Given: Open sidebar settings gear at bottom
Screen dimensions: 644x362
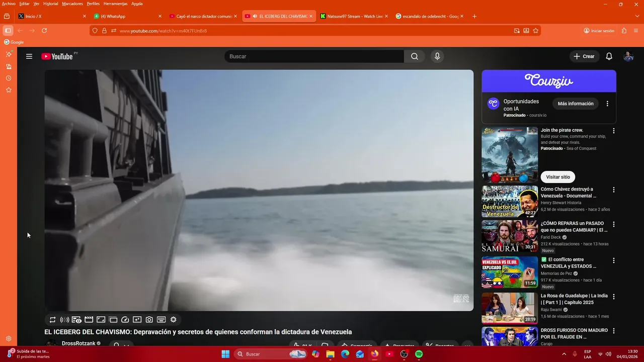Looking at the screenshot, I should pyautogui.click(x=9, y=339).
